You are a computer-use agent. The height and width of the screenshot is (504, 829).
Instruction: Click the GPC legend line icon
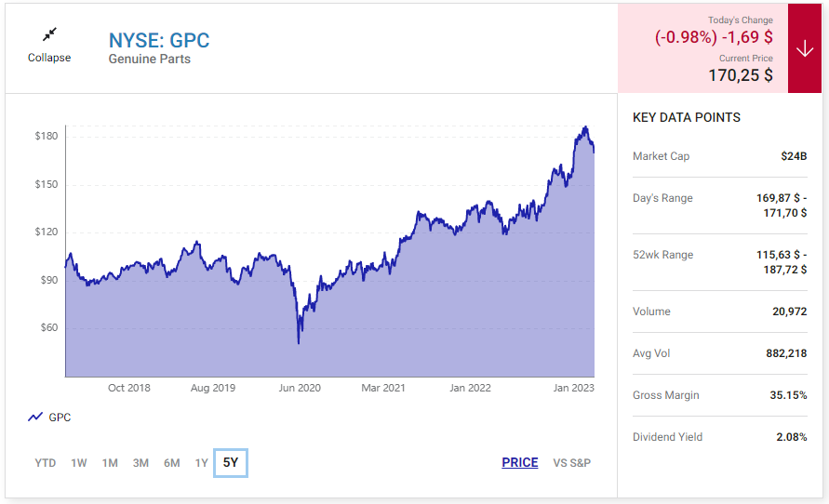35,418
